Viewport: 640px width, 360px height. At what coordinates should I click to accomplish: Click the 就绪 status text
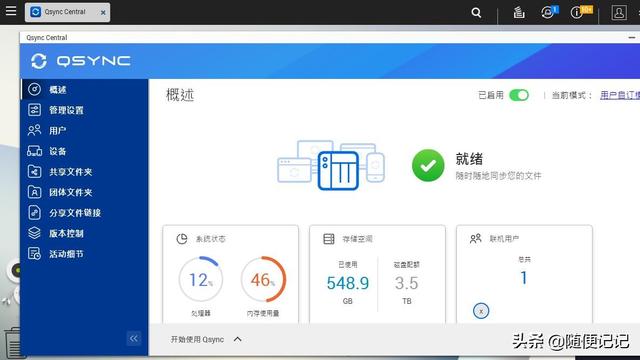469,159
